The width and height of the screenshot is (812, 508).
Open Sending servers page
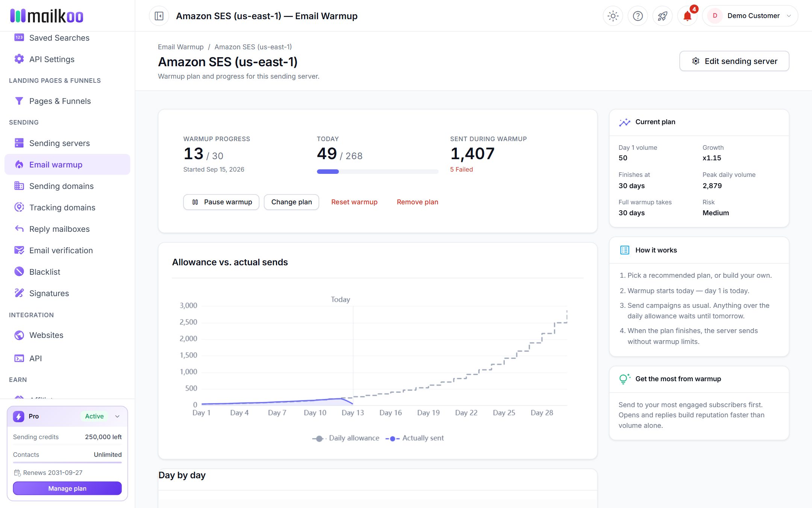point(67,143)
